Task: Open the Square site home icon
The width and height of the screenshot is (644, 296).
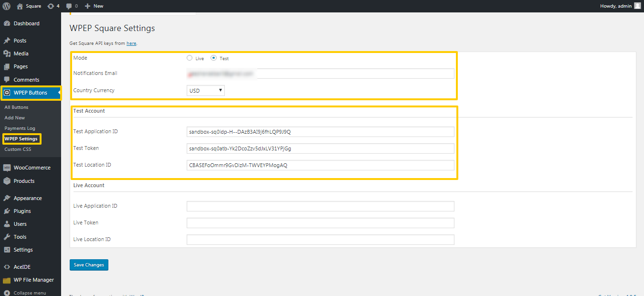Action: tap(20, 6)
